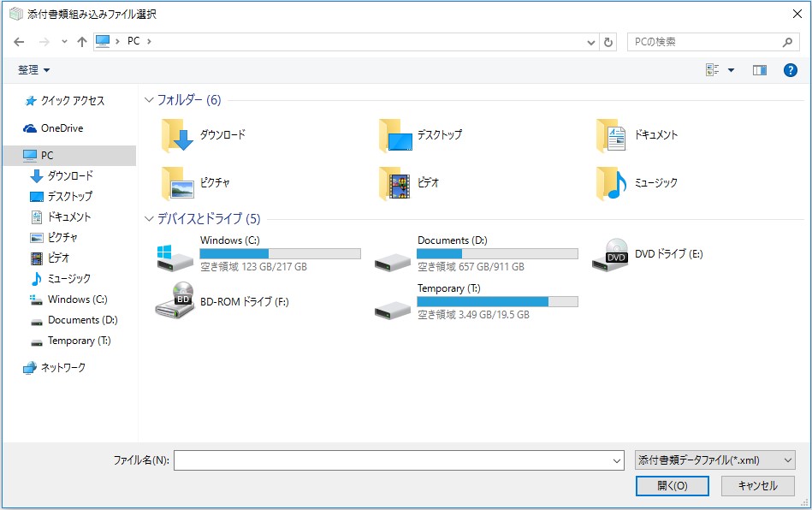This screenshot has width=812, height=510.
Task: Go up one folder level
Action: (82, 42)
